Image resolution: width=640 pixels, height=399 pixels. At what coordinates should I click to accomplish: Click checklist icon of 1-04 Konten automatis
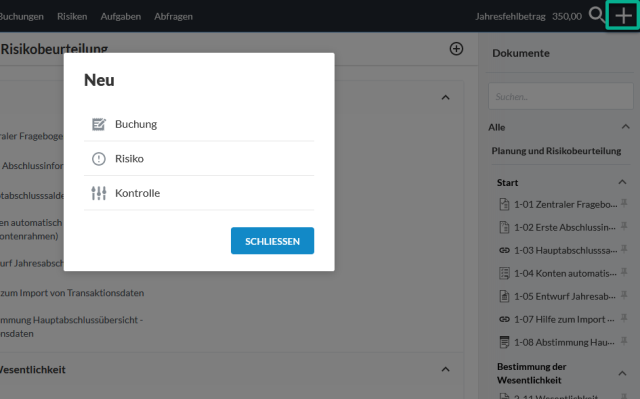click(x=504, y=273)
